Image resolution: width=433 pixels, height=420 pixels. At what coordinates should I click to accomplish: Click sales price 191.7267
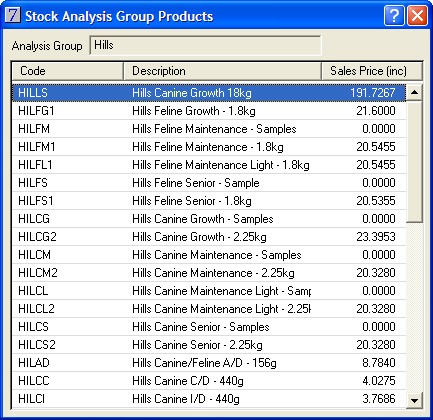coord(373,93)
